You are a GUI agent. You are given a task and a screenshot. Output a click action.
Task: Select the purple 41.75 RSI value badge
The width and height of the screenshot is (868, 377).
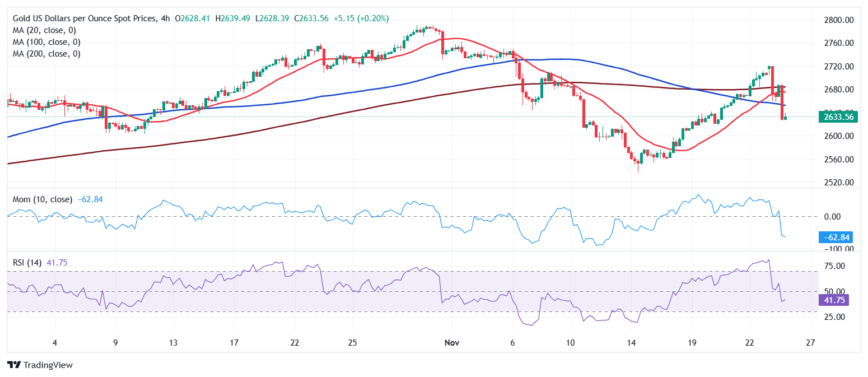(835, 300)
